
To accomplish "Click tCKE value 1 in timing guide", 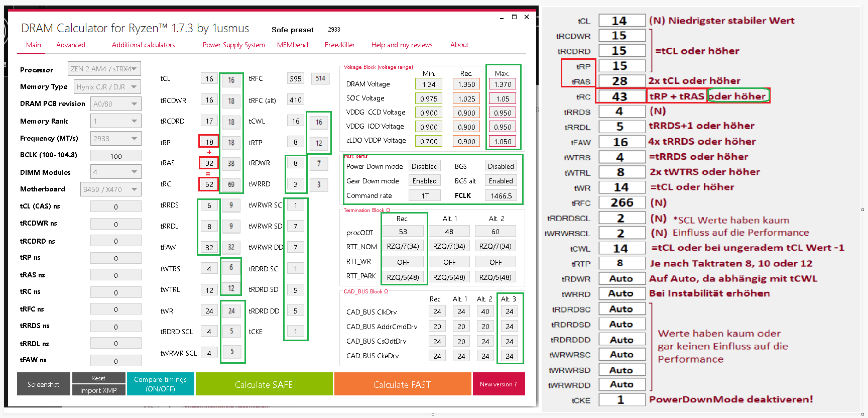I will (622, 399).
